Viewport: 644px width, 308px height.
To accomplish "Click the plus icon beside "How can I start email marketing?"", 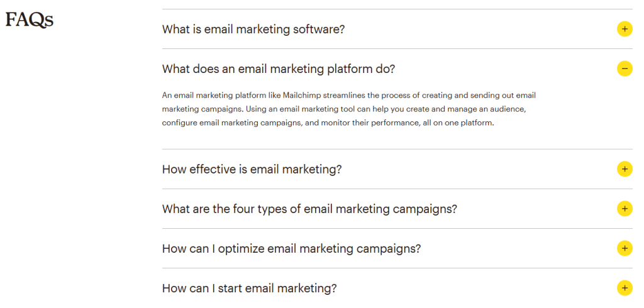I will (624, 288).
